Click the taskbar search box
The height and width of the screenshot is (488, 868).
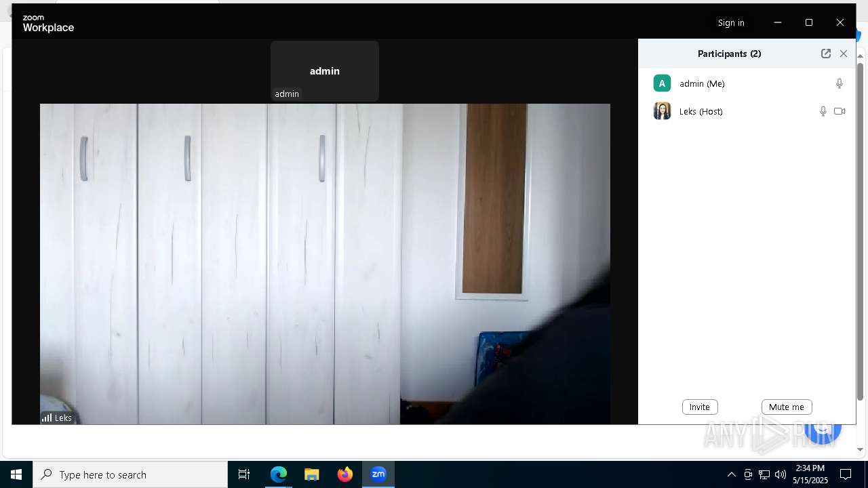[x=130, y=474]
